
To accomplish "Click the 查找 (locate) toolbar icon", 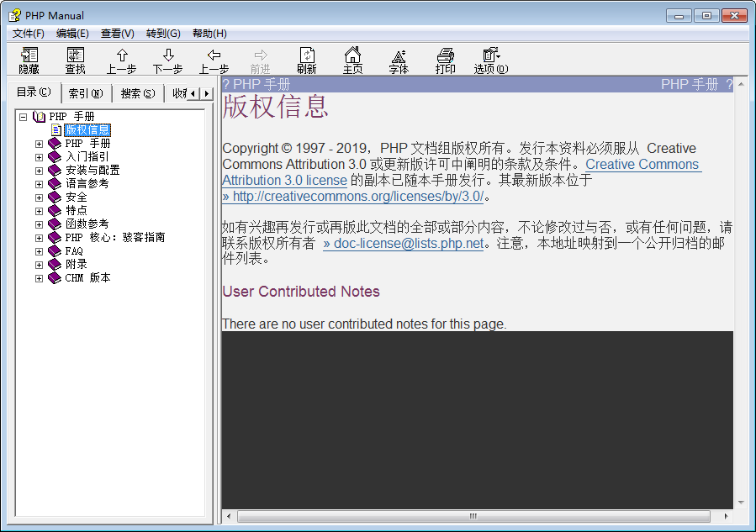I will (x=76, y=55).
